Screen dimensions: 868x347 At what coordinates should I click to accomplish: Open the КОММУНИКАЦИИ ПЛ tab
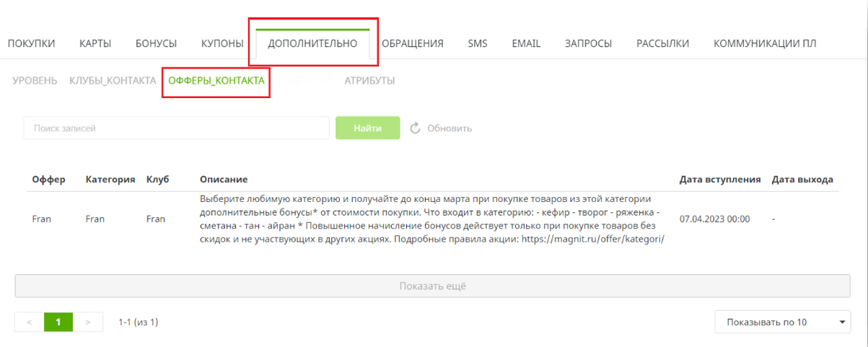[764, 43]
